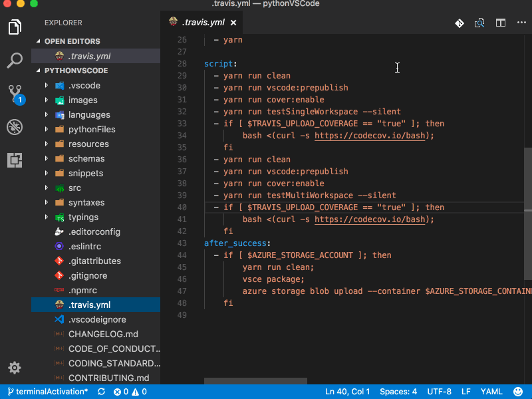
Task: Switch to the .travis.yml editor tab
Action: point(202,23)
